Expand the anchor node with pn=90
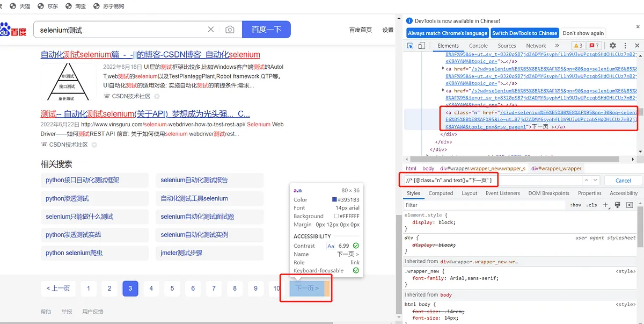Image resolution: width=644 pixels, height=324 pixels. tap(444, 91)
